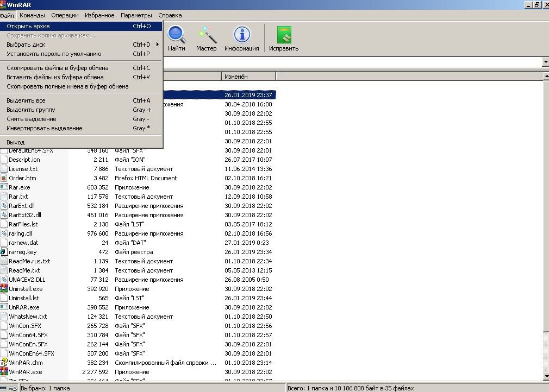The height and width of the screenshot is (392, 549).
Task: Choose Инвертировать выделение
Action: click(81, 128)
